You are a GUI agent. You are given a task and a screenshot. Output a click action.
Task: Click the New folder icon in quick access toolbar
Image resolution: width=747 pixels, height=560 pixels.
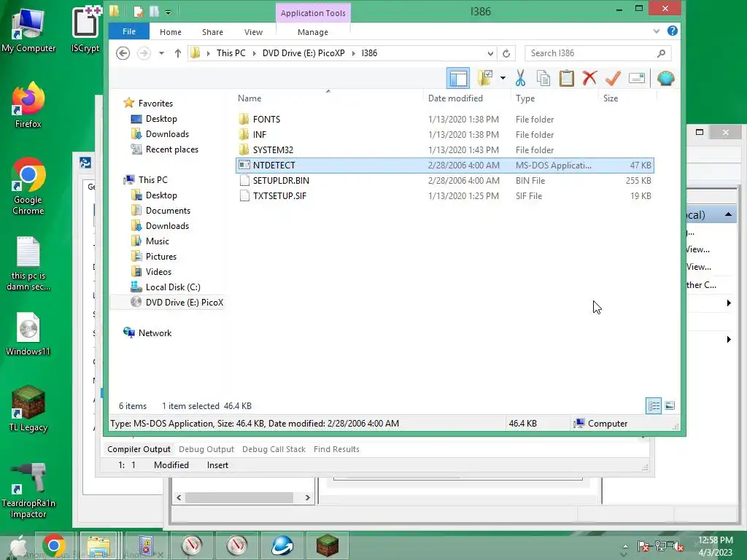[x=154, y=12]
